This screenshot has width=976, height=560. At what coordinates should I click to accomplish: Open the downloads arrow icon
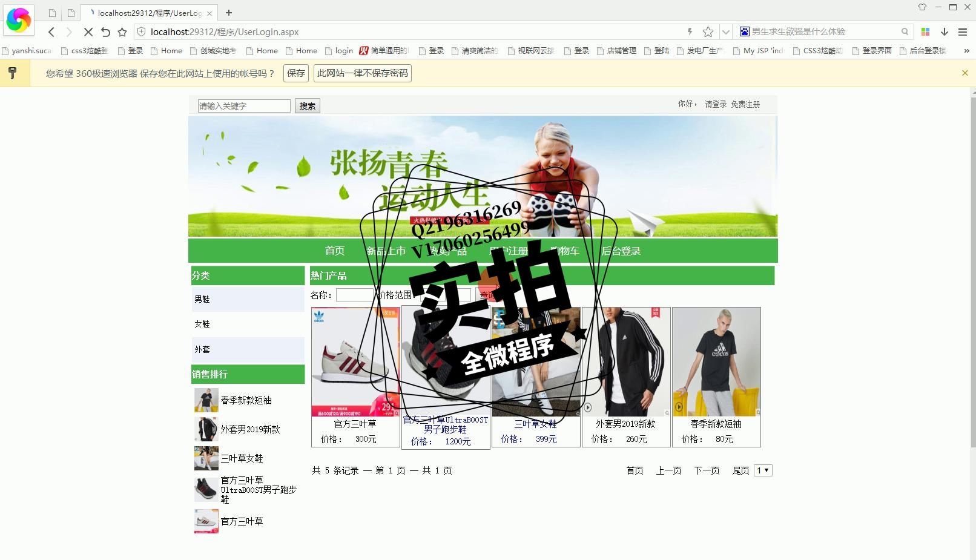click(x=944, y=31)
